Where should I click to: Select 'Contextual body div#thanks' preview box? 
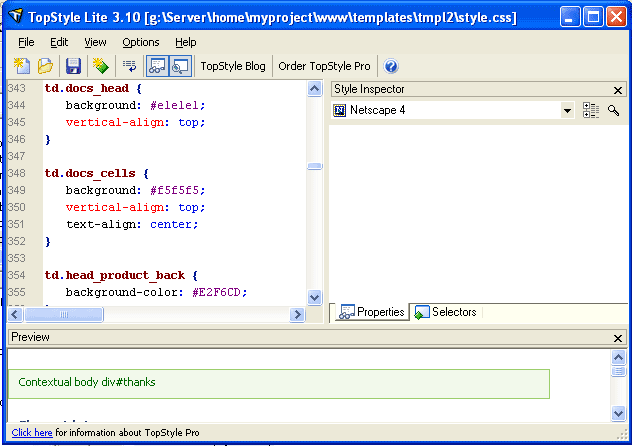(x=279, y=384)
